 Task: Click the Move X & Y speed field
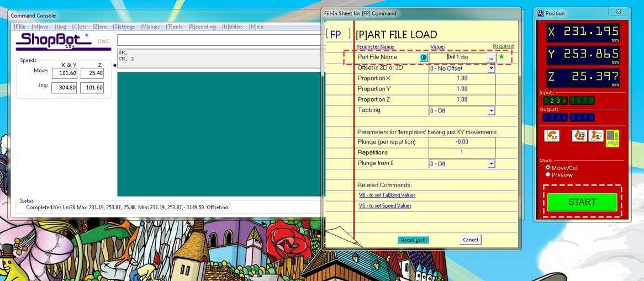pos(64,73)
